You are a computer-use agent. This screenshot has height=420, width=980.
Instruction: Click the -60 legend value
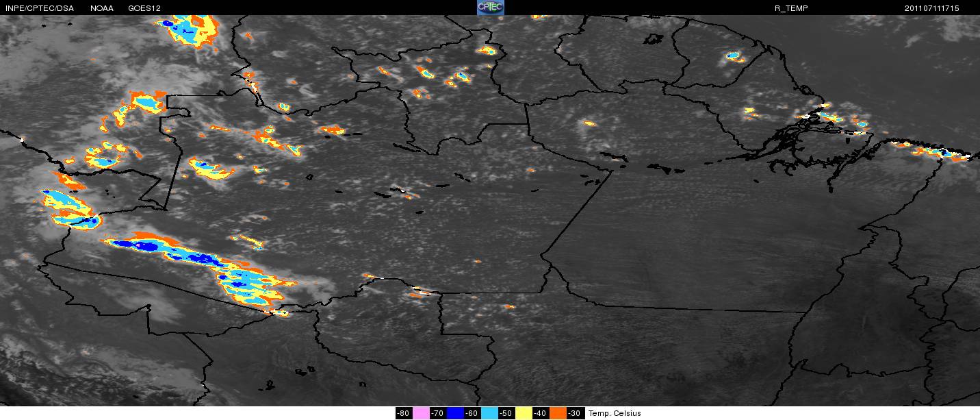472,413
